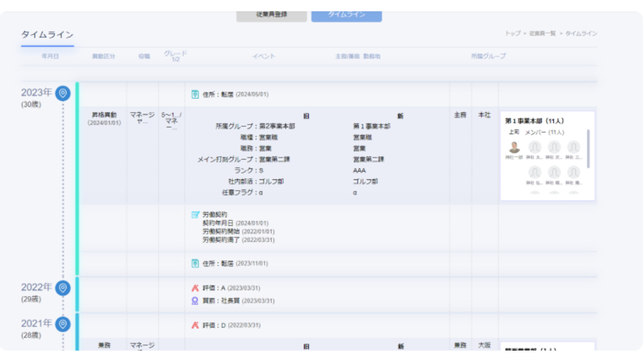The height and width of the screenshot is (358, 644).
Task: Click the 昇格異動 transfer type entry
Action: (104, 115)
